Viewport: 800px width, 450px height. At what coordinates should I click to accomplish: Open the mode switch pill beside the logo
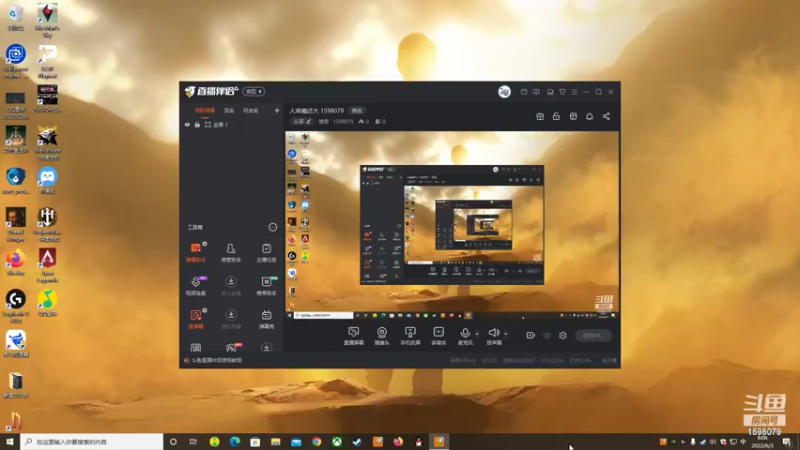click(x=254, y=91)
